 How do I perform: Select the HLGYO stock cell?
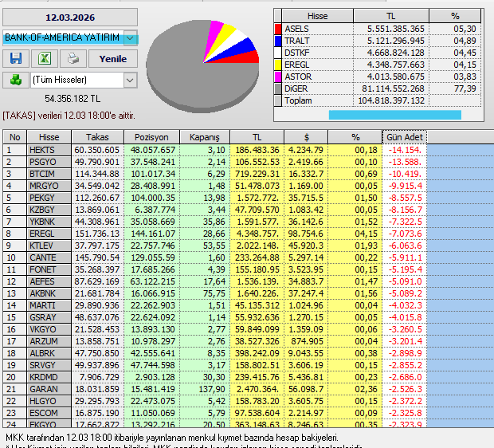click(49, 401)
